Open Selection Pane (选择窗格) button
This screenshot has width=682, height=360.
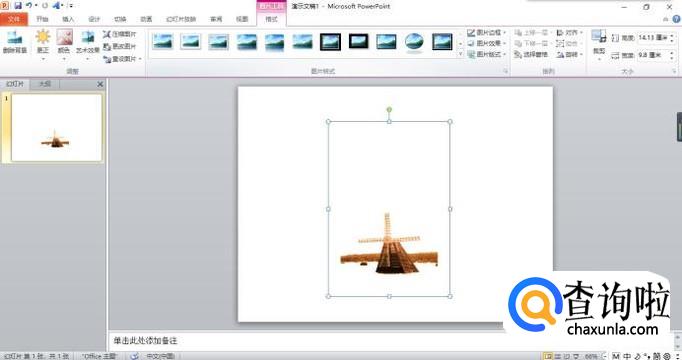(532, 55)
